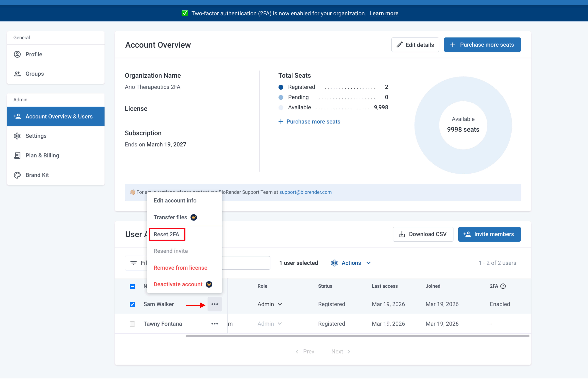Toggle the select-all header checkbox
This screenshot has width=588, height=379.
click(x=132, y=286)
